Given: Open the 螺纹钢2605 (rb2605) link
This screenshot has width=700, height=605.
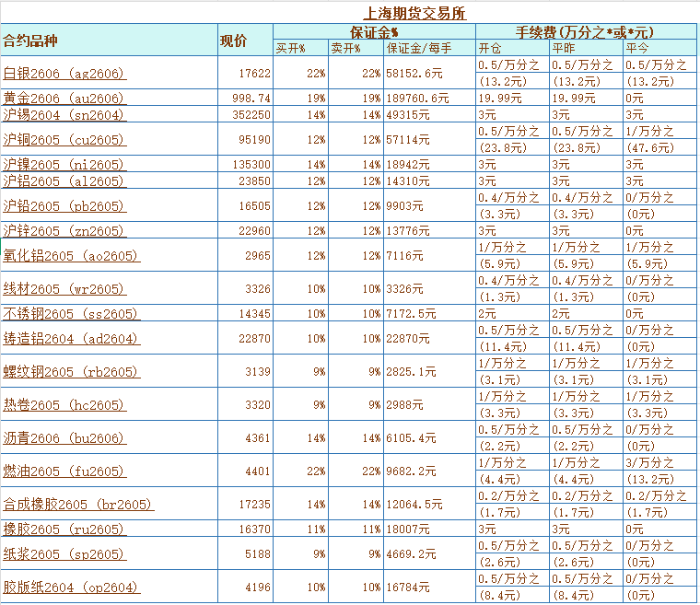Looking at the screenshot, I should (72, 371).
